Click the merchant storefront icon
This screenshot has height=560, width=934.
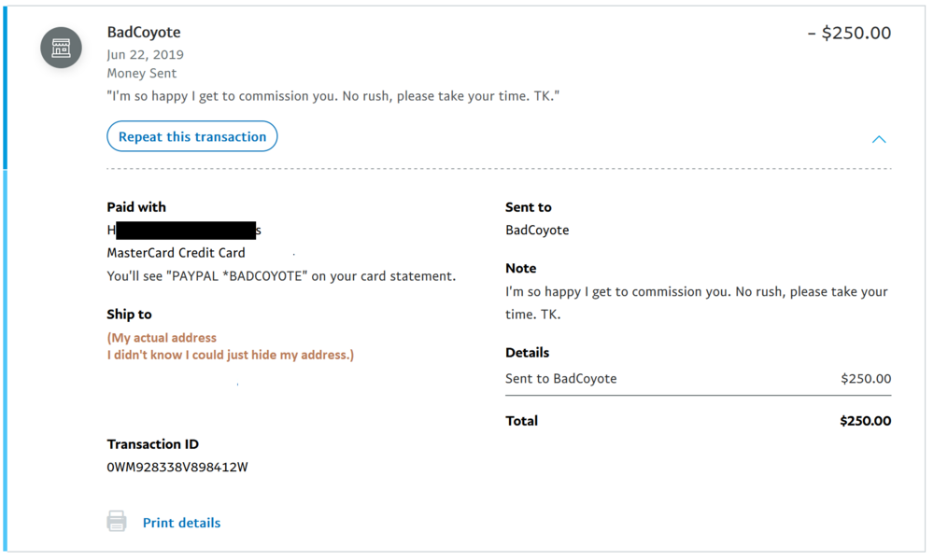[61, 48]
